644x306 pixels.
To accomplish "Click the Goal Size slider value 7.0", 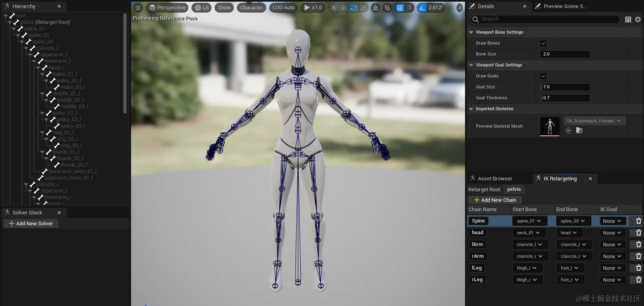I will [x=565, y=87].
